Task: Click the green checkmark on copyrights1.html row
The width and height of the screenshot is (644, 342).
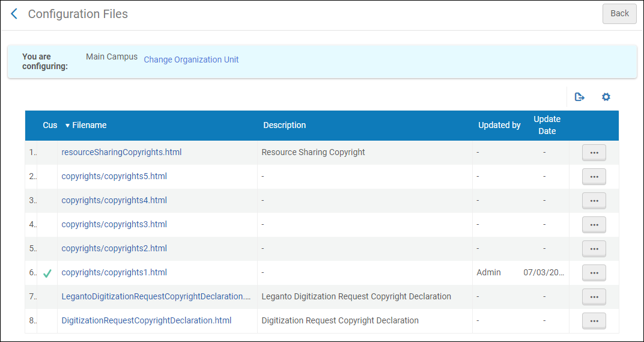Action: 47,273
